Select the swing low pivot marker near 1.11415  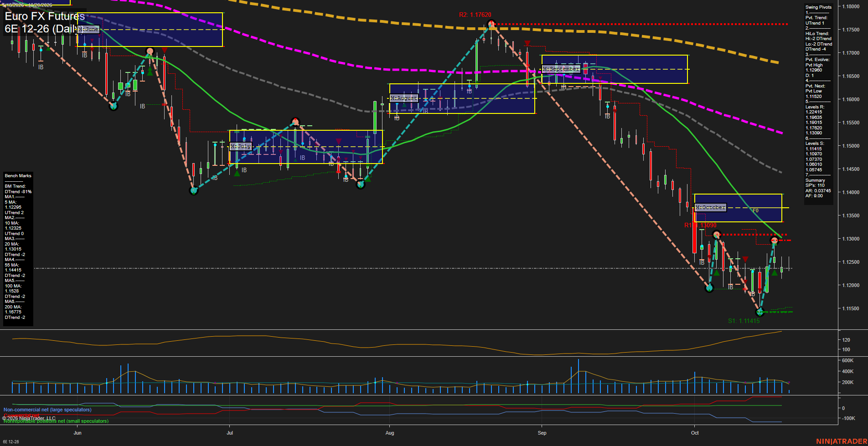click(x=759, y=312)
